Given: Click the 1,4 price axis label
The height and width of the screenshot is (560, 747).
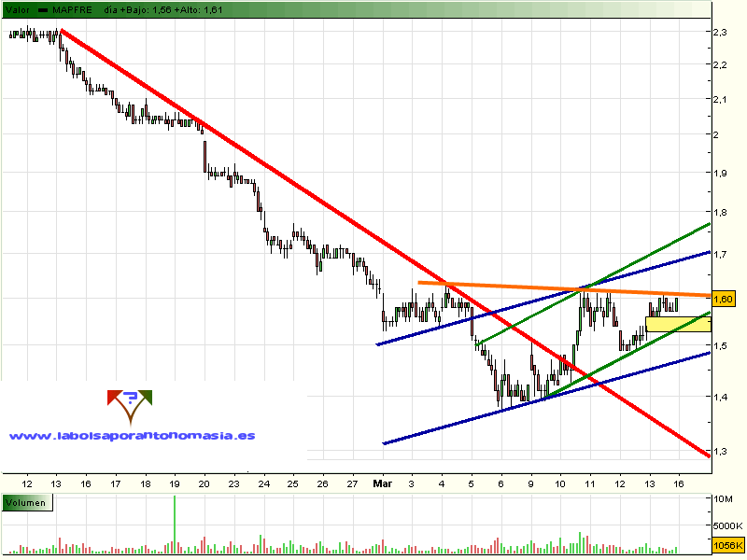Looking at the screenshot, I should pos(719,397).
